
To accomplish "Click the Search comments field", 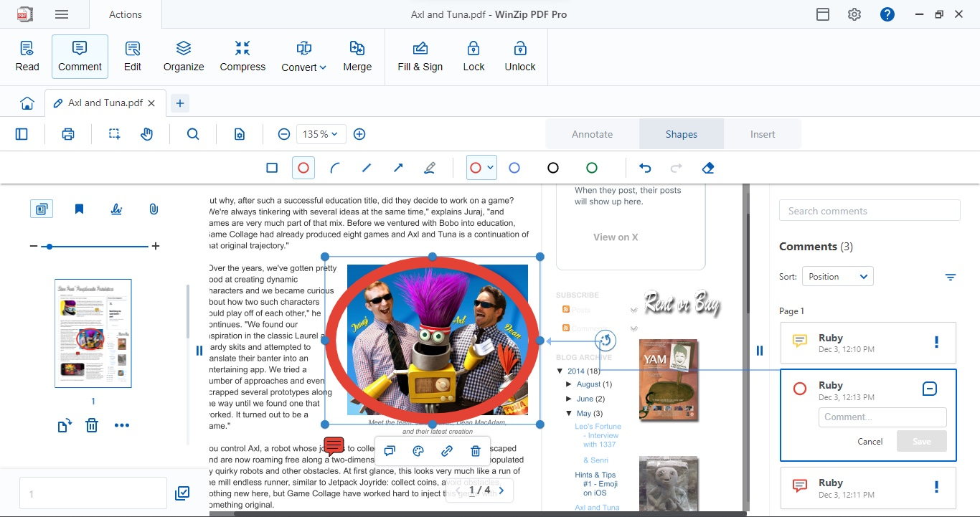I will click(870, 211).
